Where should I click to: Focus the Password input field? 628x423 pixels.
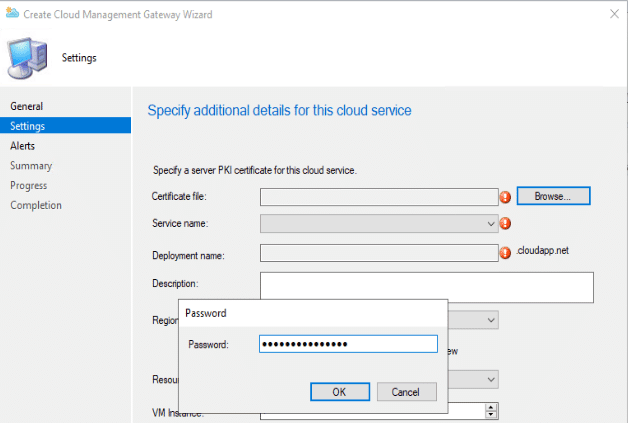click(348, 344)
